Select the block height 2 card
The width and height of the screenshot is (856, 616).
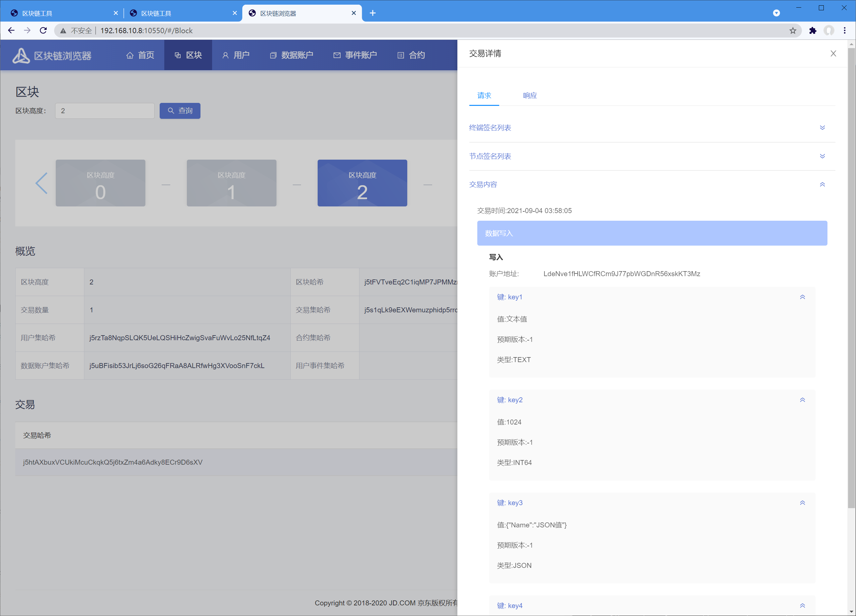tap(362, 183)
